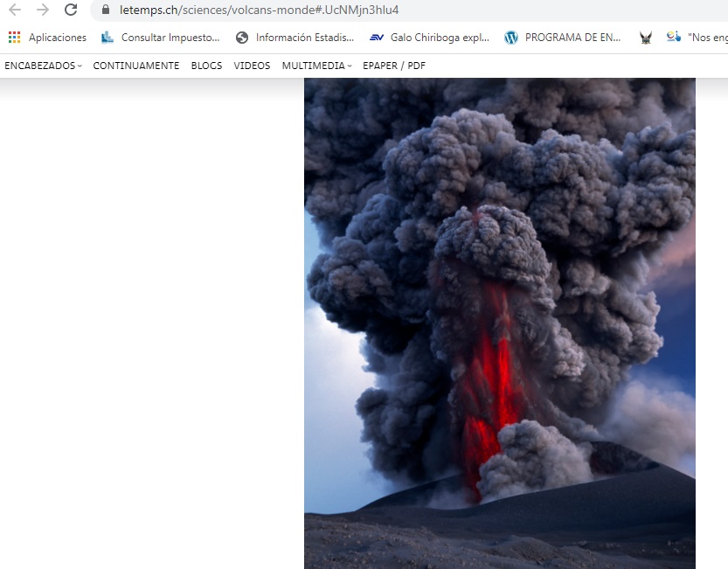Screen dimensions: 728x569
Task: Reload the page with the refresh icon
Action: (71, 10)
